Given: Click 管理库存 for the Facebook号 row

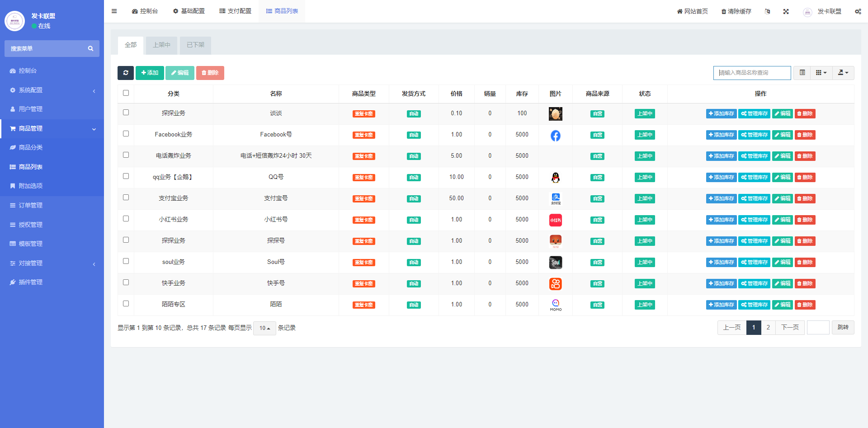Looking at the screenshot, I should 754,135.
